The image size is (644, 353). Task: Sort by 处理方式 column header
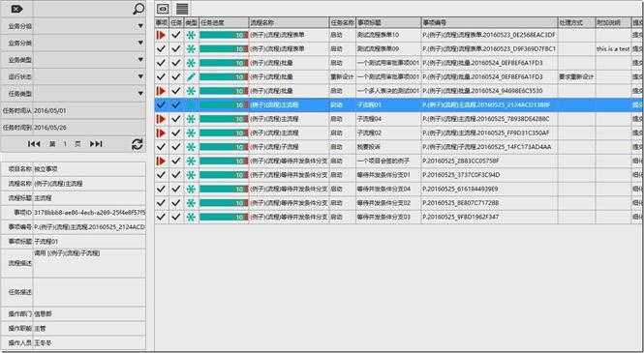pyautogui.click(x=576, y=22)
